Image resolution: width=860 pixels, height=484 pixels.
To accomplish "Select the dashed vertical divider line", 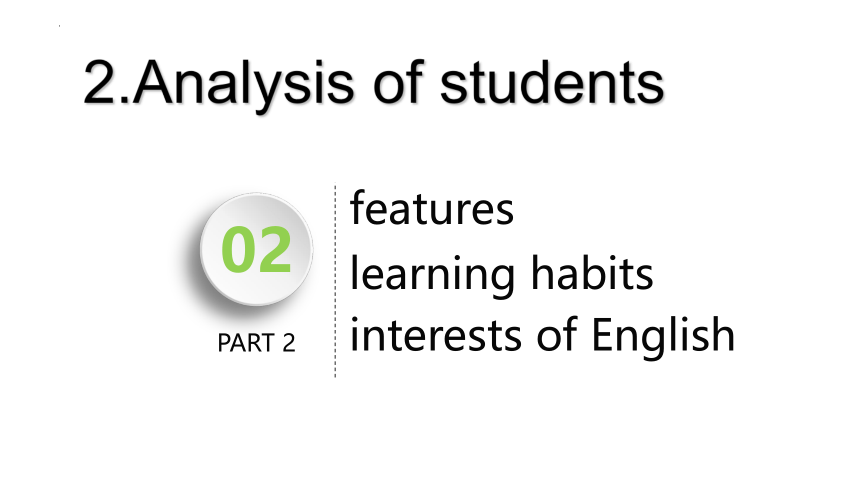I will coord(335,281).
